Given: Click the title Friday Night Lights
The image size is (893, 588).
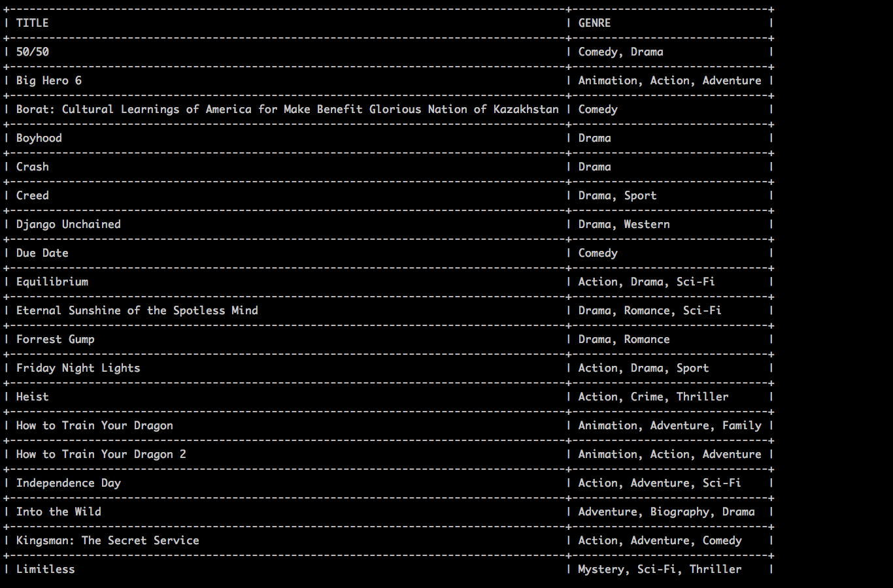Looking at the screenshot, I should 78,368.
